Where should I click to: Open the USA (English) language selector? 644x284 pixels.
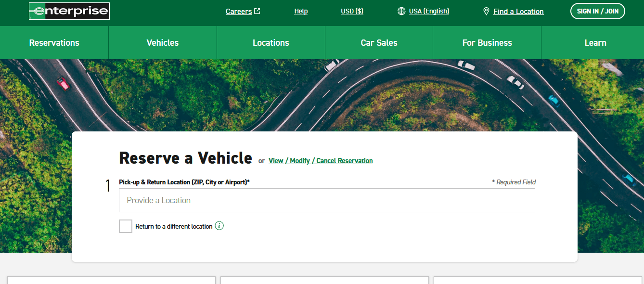pos(429,11)
